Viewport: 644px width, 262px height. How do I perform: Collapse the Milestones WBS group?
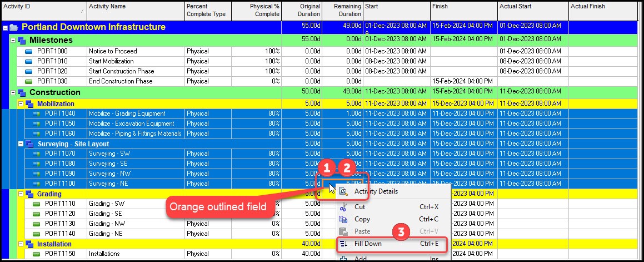click(13, 41)
